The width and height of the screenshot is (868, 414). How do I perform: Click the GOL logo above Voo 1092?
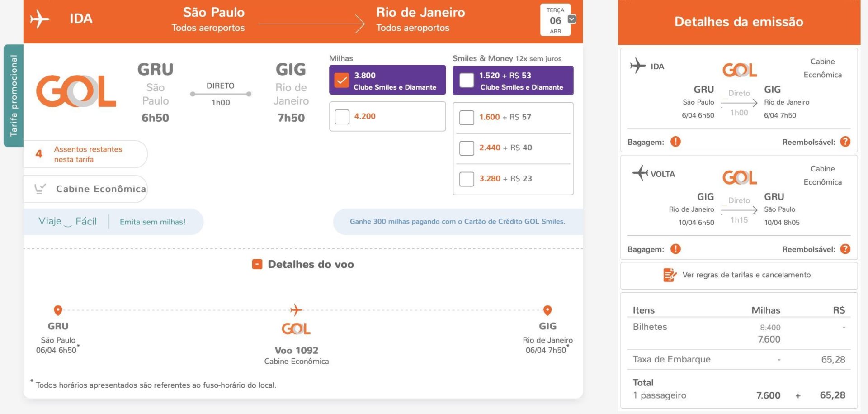pyautogui.click(x=296, y=328)
